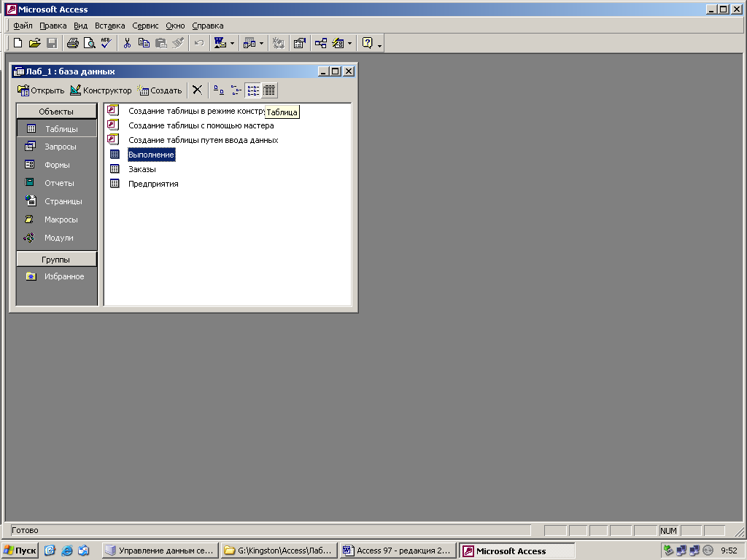
Task: Click the Copy icon in toolbar
Action: pos(144,43)
